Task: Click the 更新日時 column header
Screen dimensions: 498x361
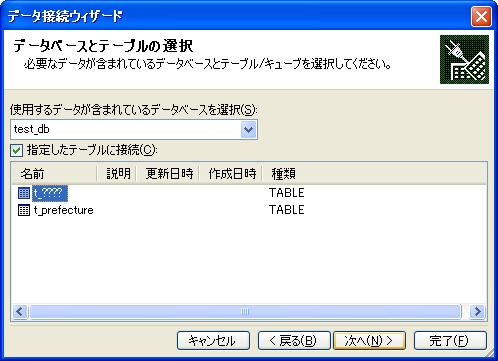Action: (x=168, y=174)
